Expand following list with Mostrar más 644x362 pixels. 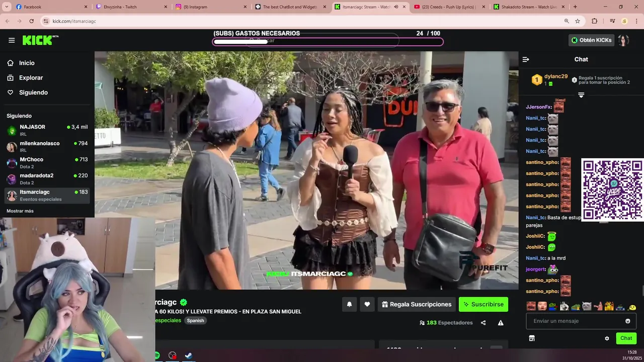click(x=20, y=211)
